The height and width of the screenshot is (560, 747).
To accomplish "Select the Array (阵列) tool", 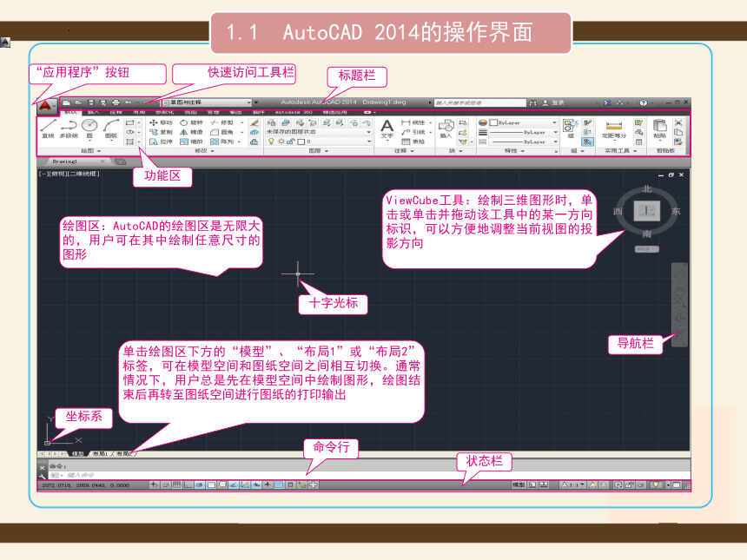I will point(221,142).
